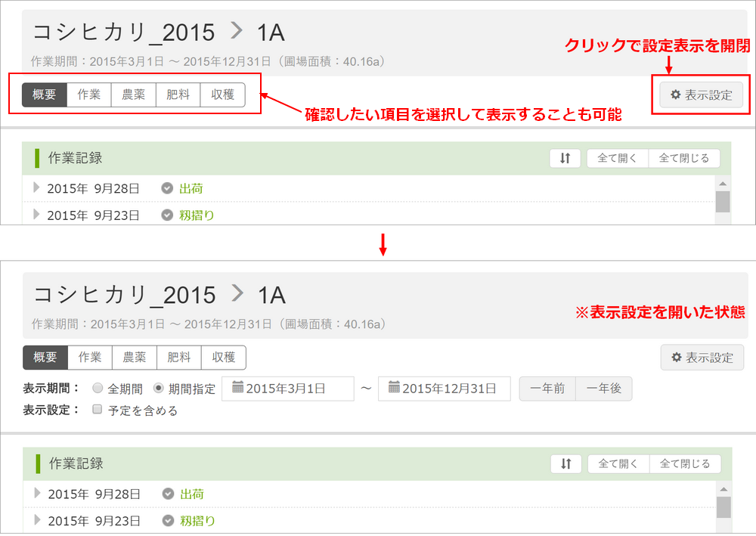Expand the 9月28日 entry in the upper list
756x536 pixels.
click(x=36, y=188)
